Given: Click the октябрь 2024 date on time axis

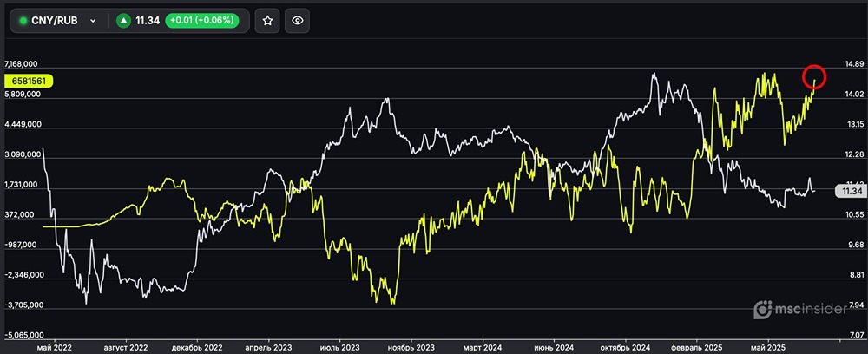Looking at the screenshot, I should pos(626,347).
